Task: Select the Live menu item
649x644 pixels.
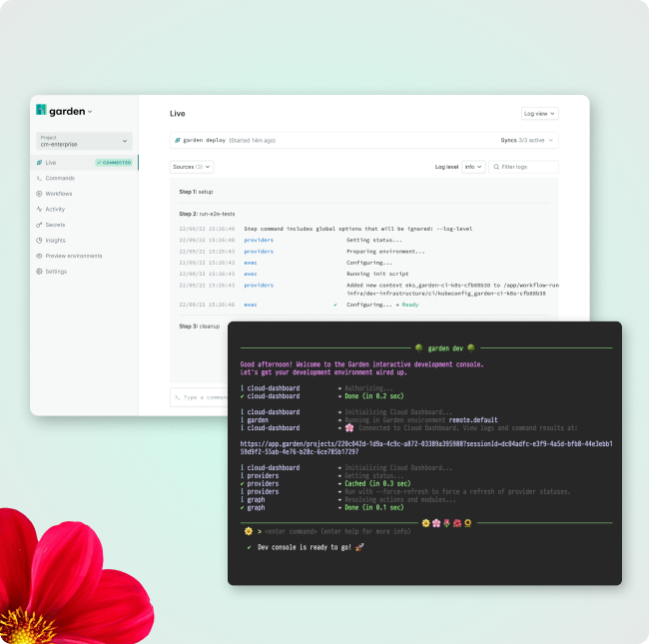Action: (51, 162)
